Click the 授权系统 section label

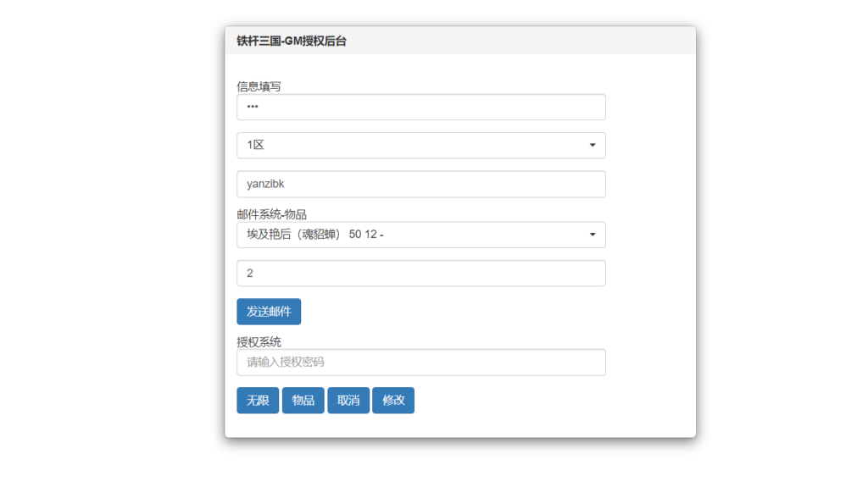(259, 342)
